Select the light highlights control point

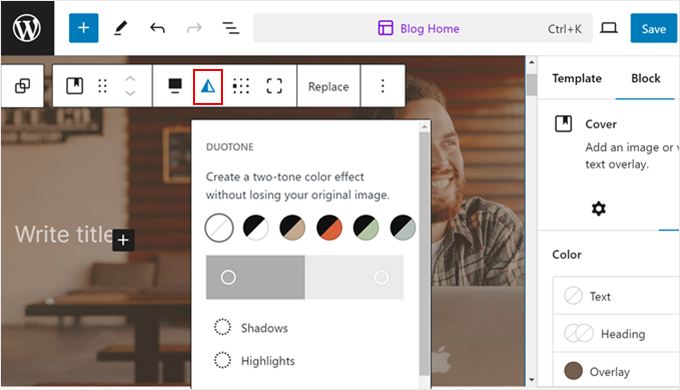click(x=381, y=277)
